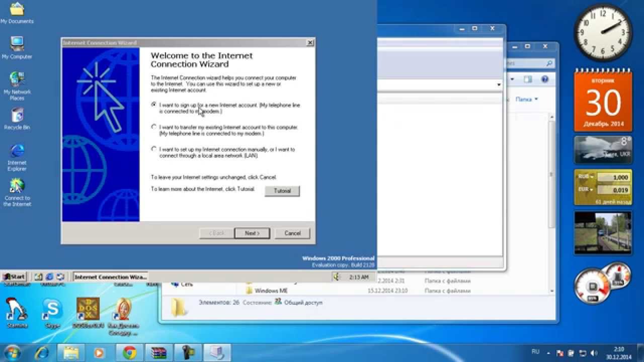Choose transfer my existing Internet account option

point(154,127)
